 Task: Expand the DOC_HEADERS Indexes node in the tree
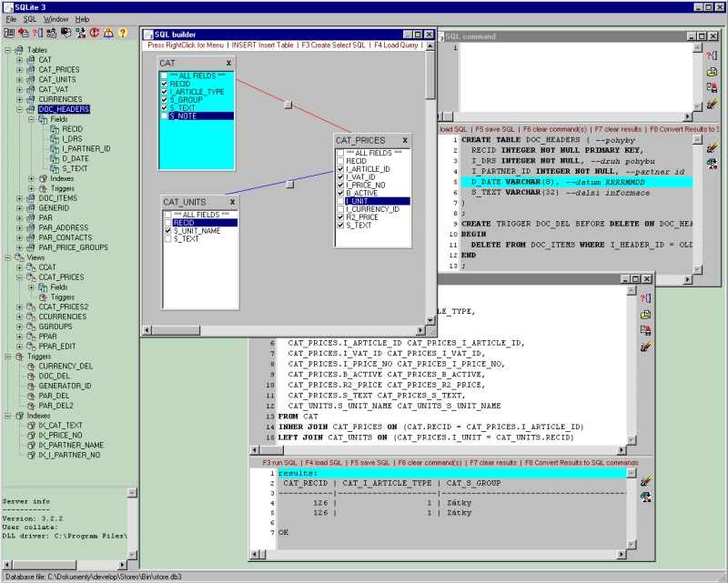31,178
